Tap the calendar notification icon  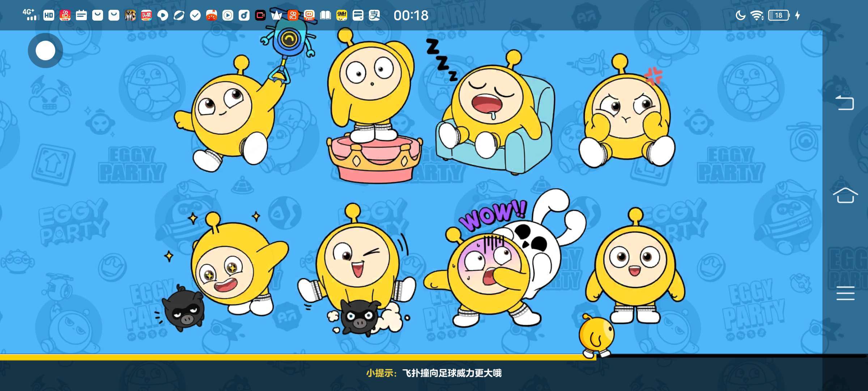click(x=81, y=15)
